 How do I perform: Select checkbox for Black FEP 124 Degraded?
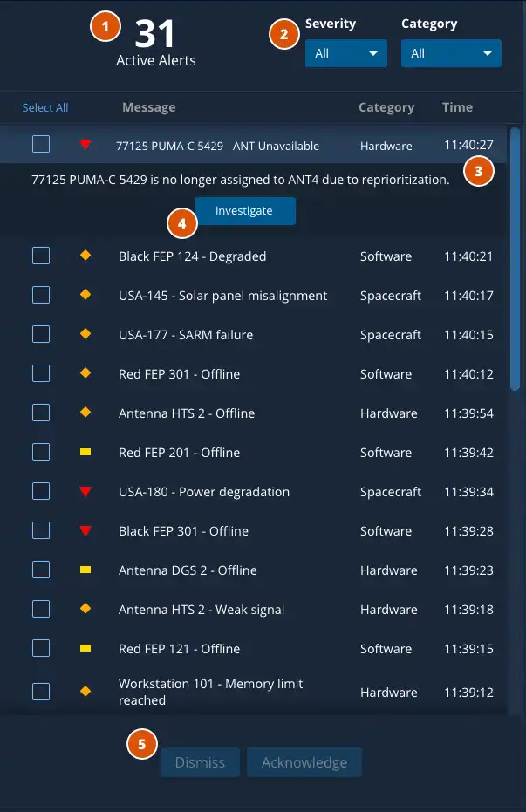pyautogui.click(x=41, y=256)
